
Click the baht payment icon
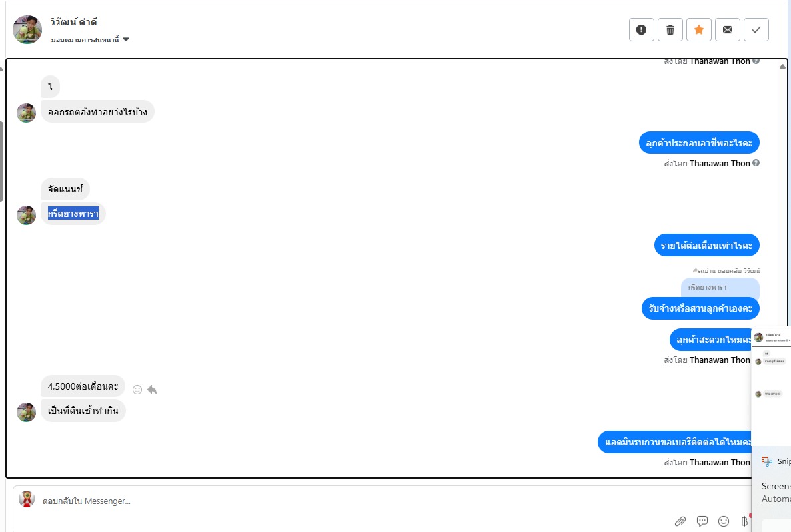(744, 521)
